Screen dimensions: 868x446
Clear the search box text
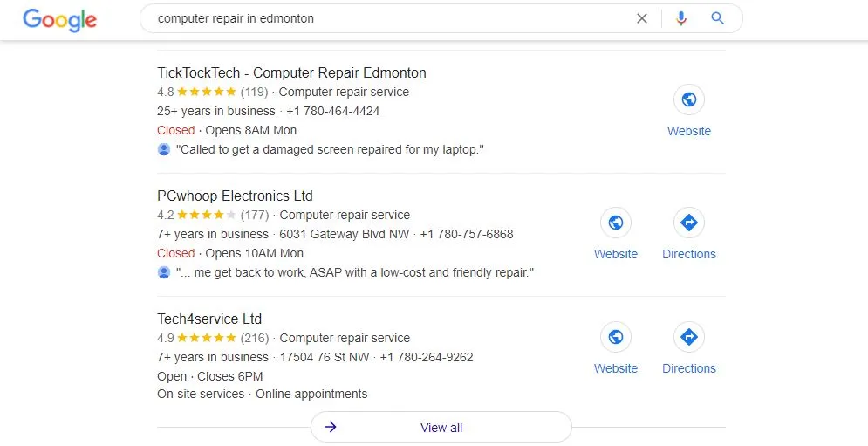(642, 18)
